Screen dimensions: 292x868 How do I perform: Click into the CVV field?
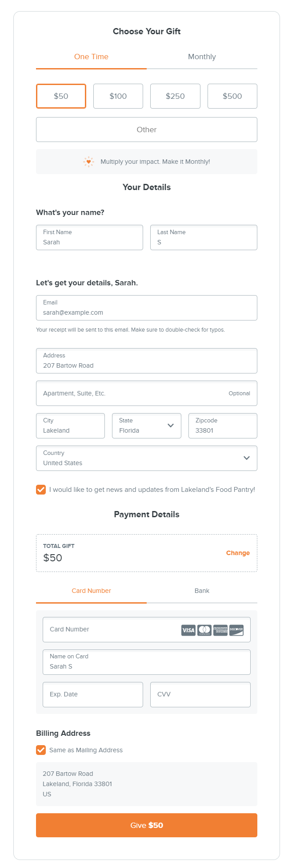point(200,694)
